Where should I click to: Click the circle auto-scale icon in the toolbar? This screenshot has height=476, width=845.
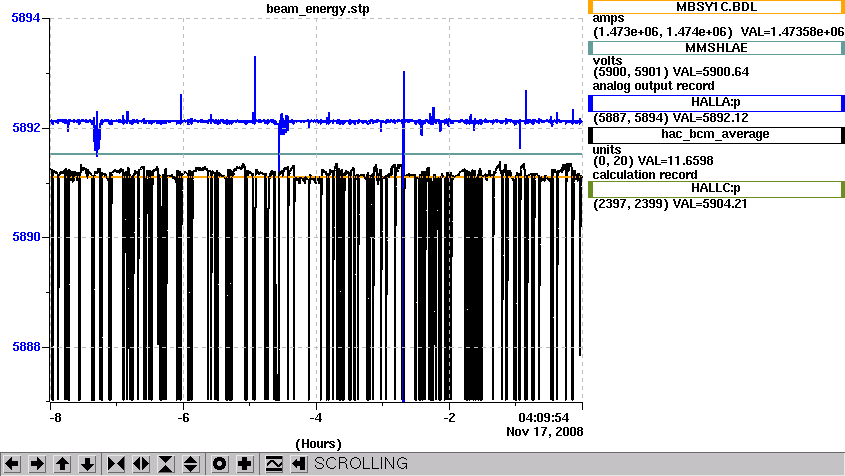click(x=219, y=464)
